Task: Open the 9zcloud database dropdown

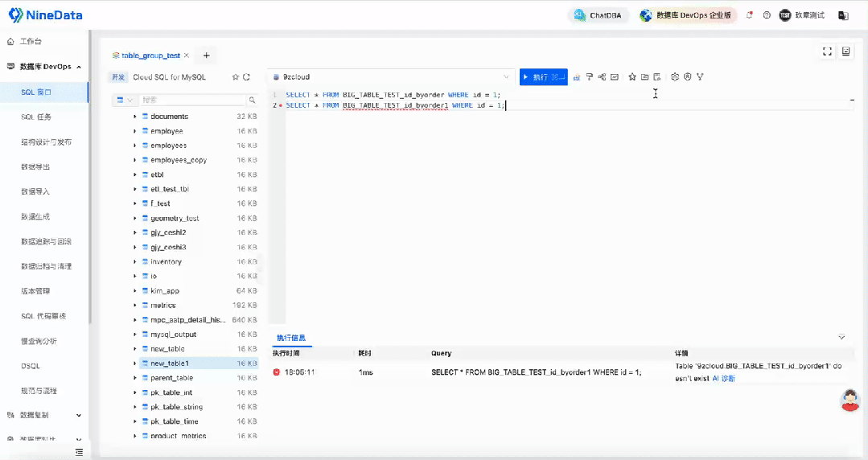Action: 392,77
